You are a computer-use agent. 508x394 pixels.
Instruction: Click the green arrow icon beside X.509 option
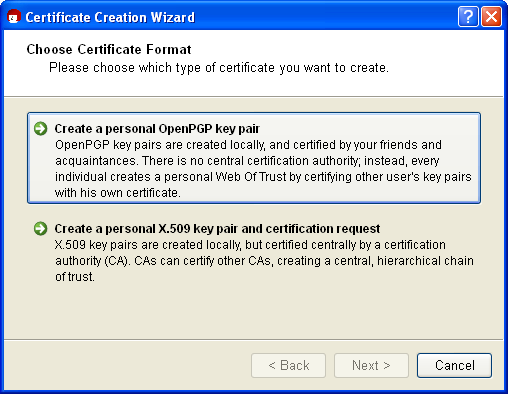pyautogui.click(x=41, y=229)
